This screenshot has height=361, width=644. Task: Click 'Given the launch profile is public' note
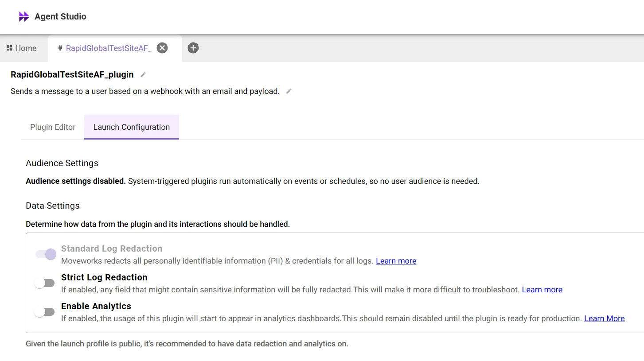187,344
